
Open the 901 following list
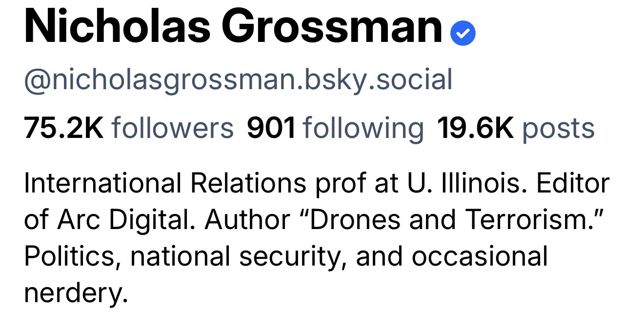(x=335, y=128)
